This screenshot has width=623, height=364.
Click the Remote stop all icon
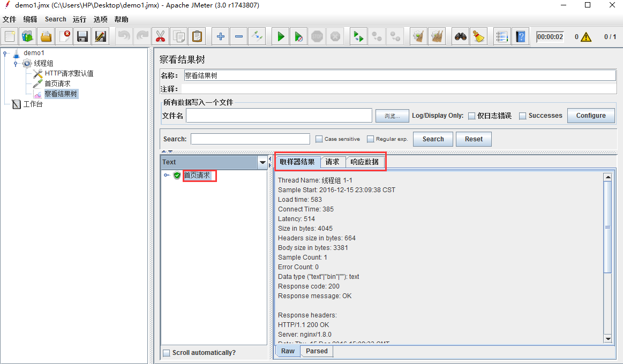point(377,36)
